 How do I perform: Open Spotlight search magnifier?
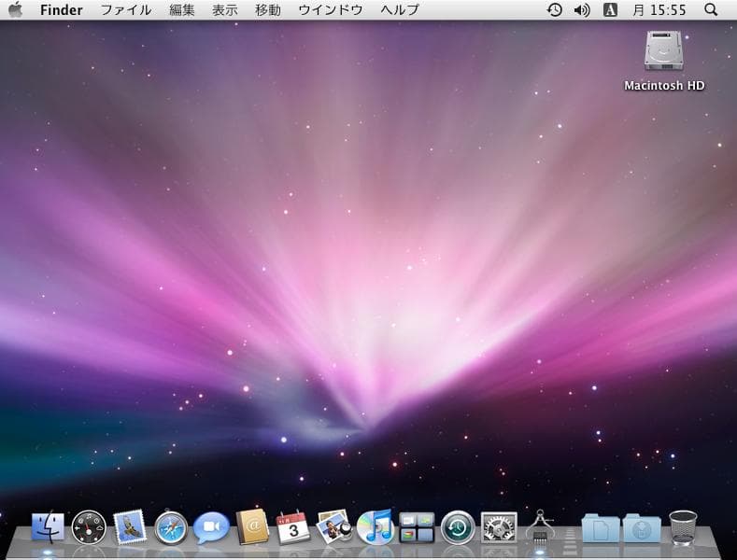tap(711, 9)
